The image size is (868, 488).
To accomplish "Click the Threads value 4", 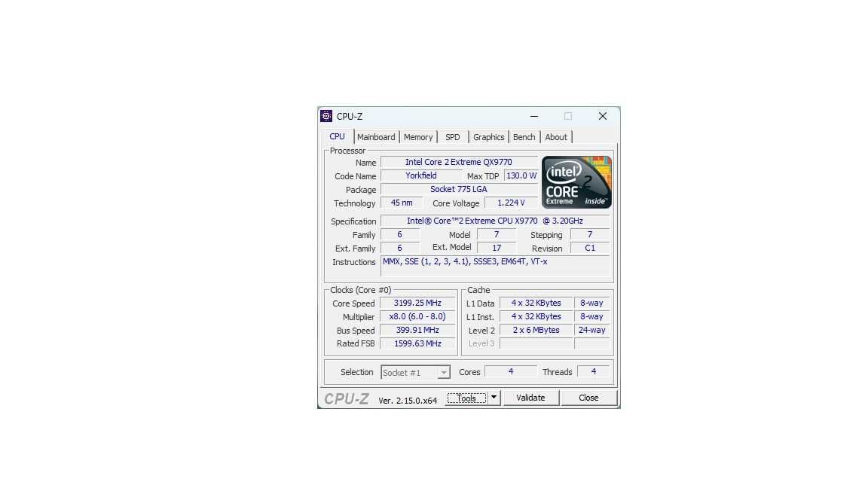I will pos(594,372).
